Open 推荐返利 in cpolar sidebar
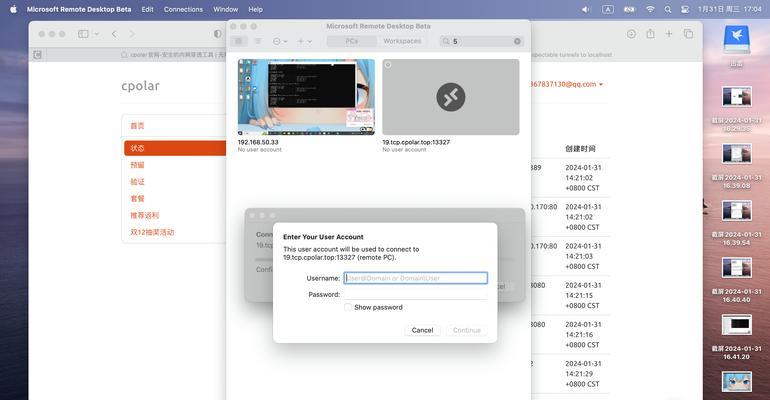This screenshot has height=400, width=770. pyautogui.click(x=145, y=215)
